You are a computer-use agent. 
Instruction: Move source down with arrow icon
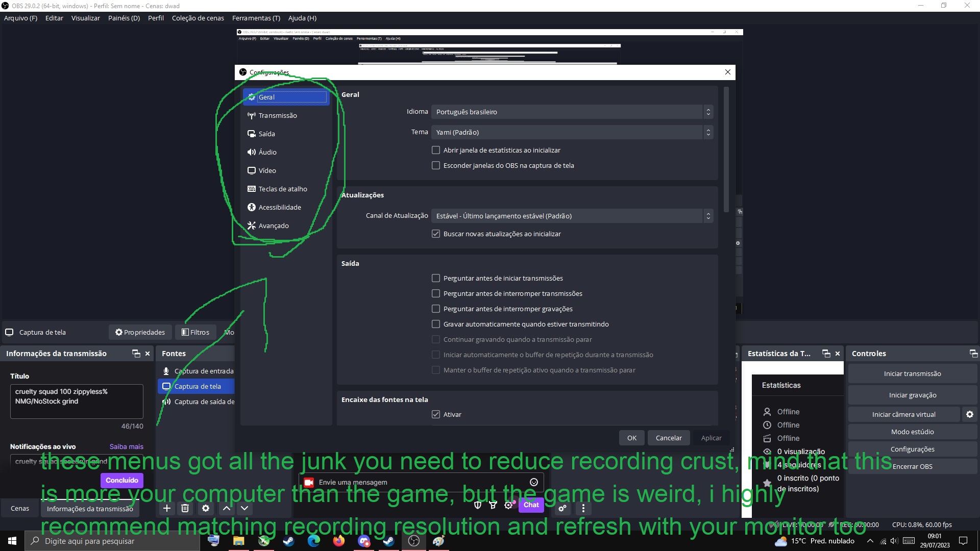tap(244, 508)
